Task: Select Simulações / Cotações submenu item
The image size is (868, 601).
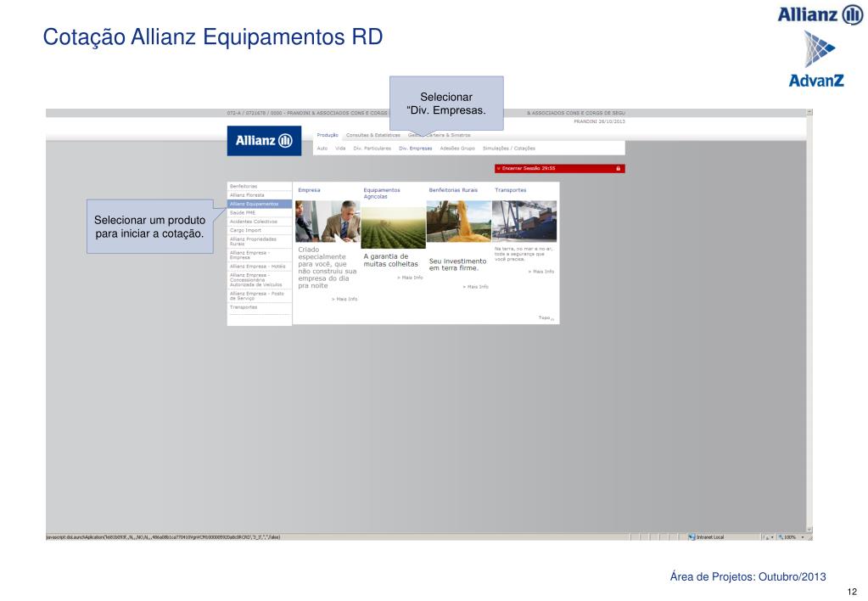Action: pyautogui.click(x=509, y=149)
